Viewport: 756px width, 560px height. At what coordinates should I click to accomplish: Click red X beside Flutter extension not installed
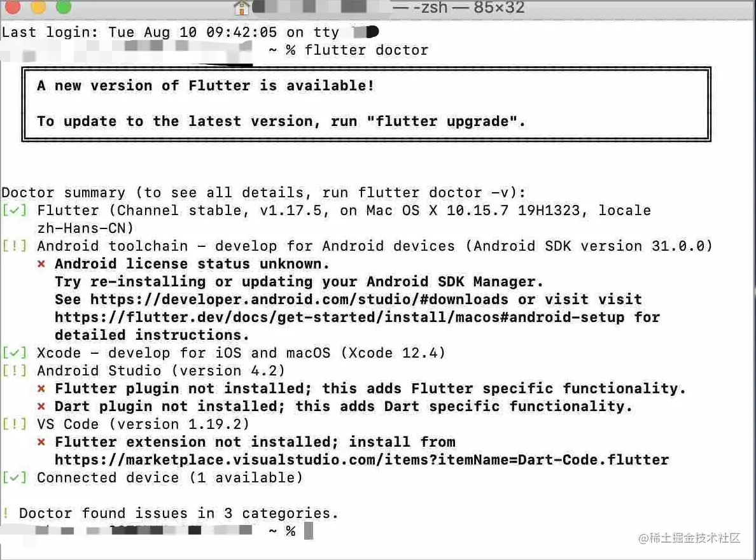tap(41, 442)
